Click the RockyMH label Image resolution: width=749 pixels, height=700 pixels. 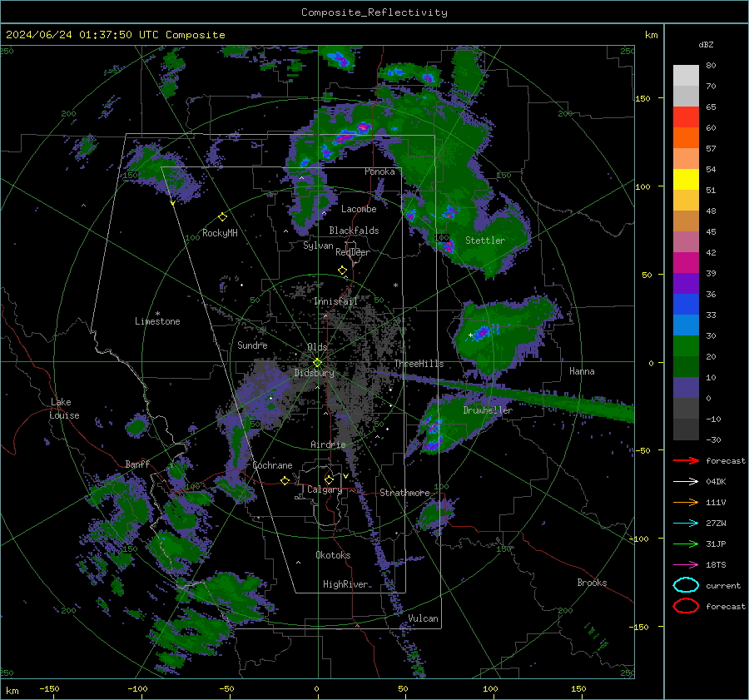(x=220, y=233)
